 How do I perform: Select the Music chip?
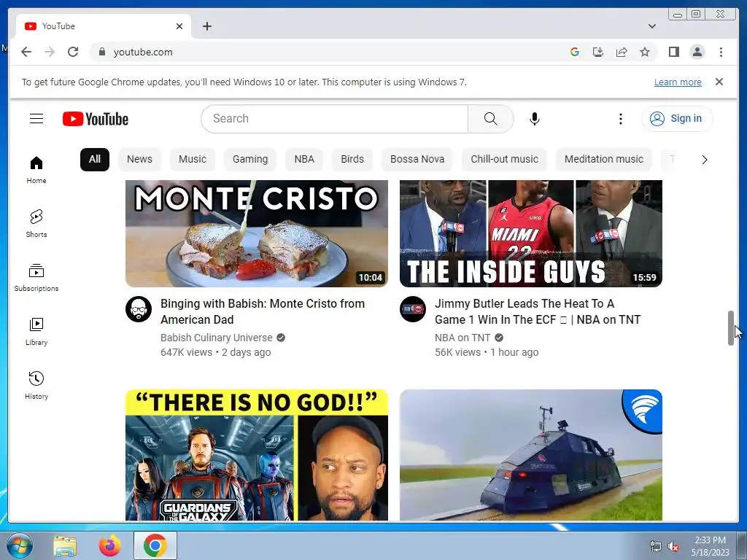click(x=193, y=159)
